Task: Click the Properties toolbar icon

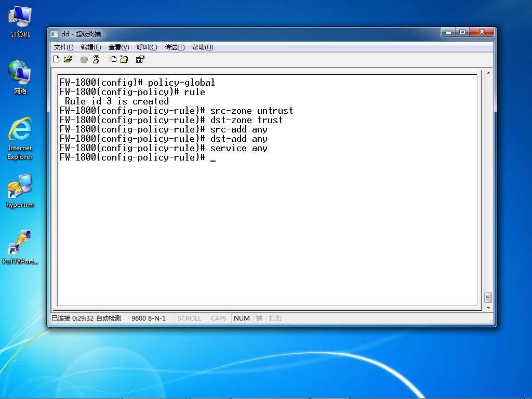Action: 140,59
